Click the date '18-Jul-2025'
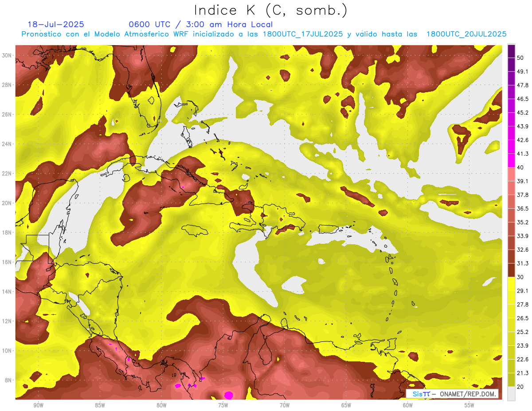Image resolution: width=532 pixels, height=411 pixels. coord(56,24)
